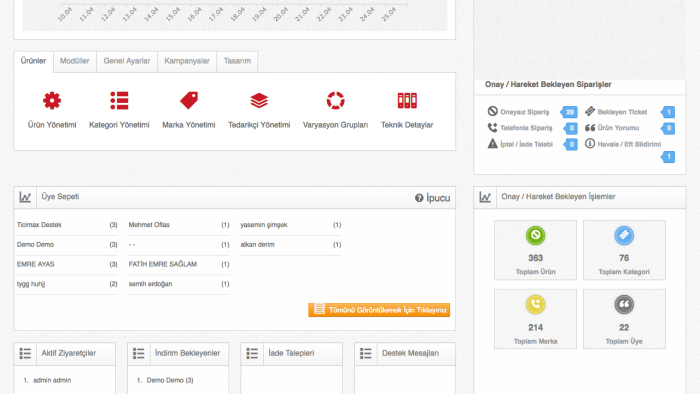Click the Havale / Eft Bildirimi info icon
Viewport: 700px width, 394px height.
pyautogui.click(x=590, y=144)
